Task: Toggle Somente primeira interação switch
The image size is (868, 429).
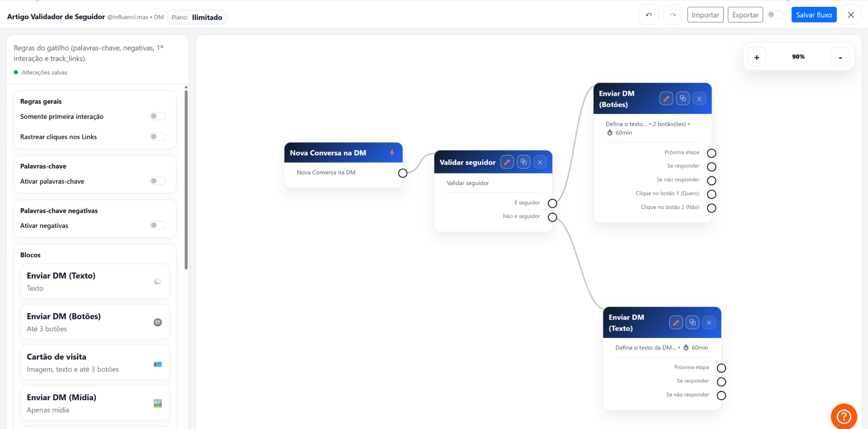Action: (157, 116)
